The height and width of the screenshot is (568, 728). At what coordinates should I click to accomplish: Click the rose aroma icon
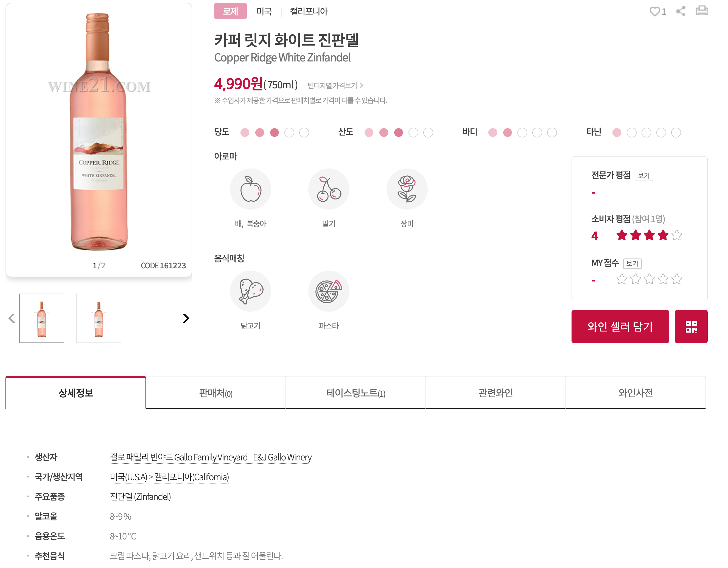pos(407,189)
